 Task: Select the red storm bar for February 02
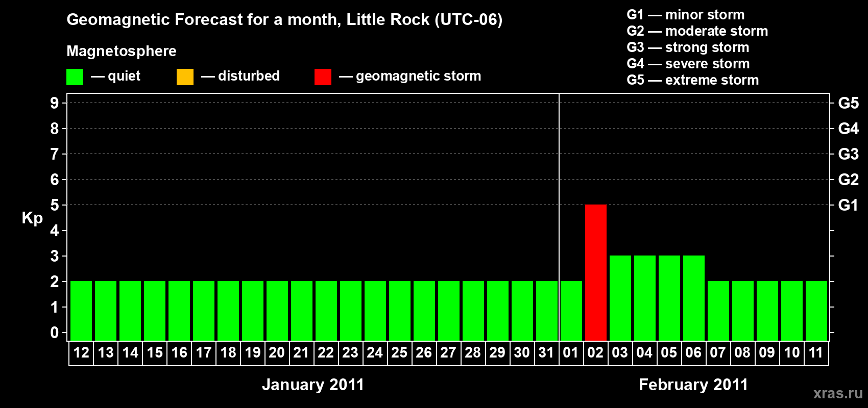pos(596,272)
